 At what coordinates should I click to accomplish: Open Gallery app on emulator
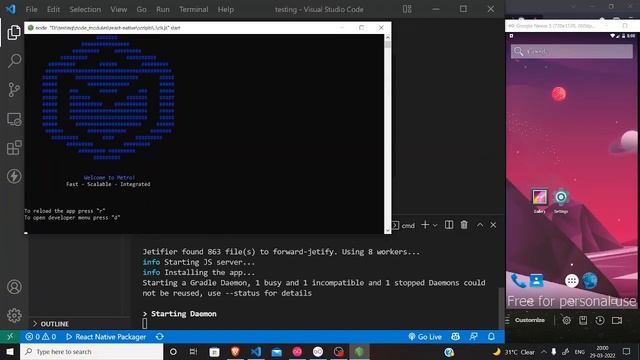(x=539, y=201)
